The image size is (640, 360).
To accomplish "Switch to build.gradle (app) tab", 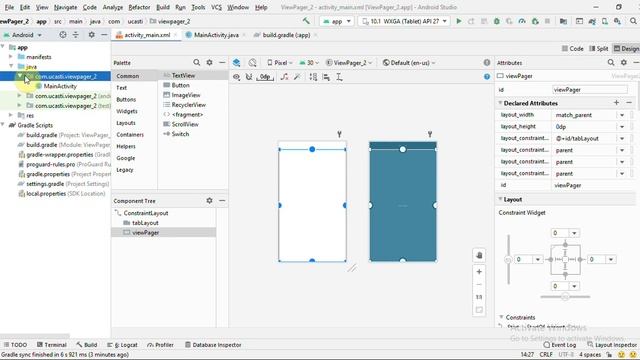I will coord(286,35).
